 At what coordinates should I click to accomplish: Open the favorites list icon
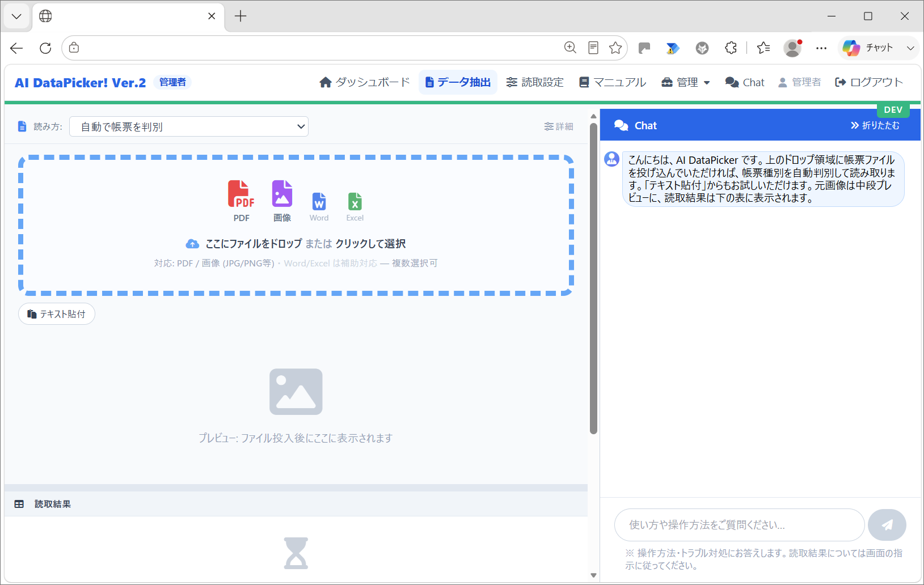click(763, 48)
